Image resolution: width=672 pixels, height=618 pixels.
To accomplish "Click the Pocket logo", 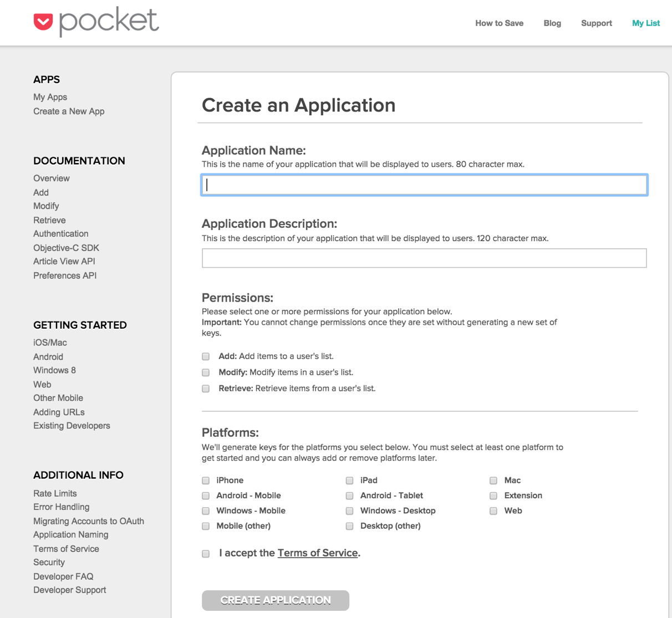I will coord(96,22).
